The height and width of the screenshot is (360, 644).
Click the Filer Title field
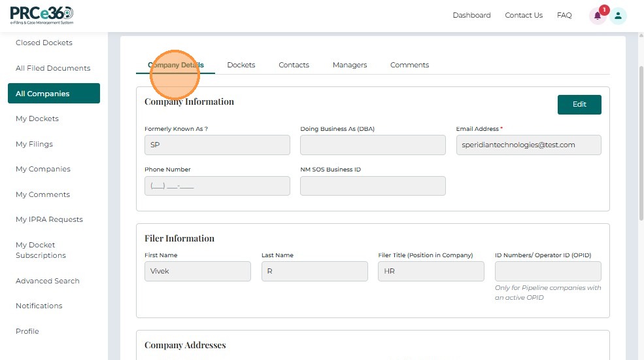click(431, 271)
